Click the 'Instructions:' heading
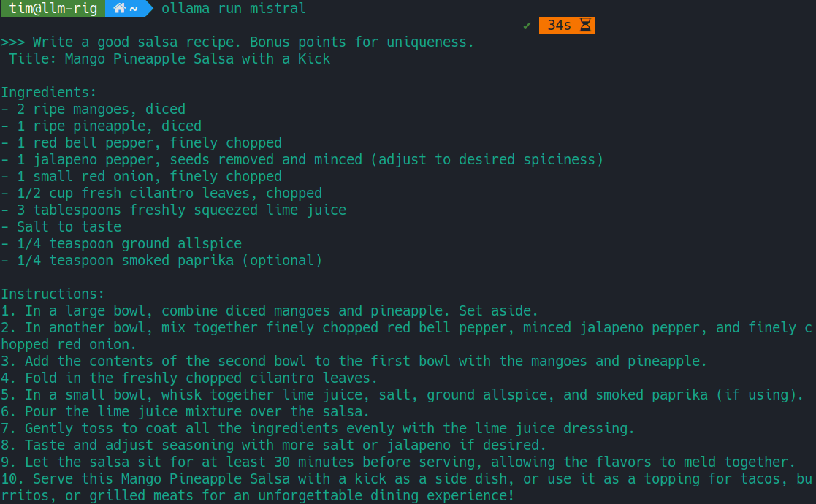Image resolution: width=816 pixels, height=504 pixels. click(x=53, y=294)
